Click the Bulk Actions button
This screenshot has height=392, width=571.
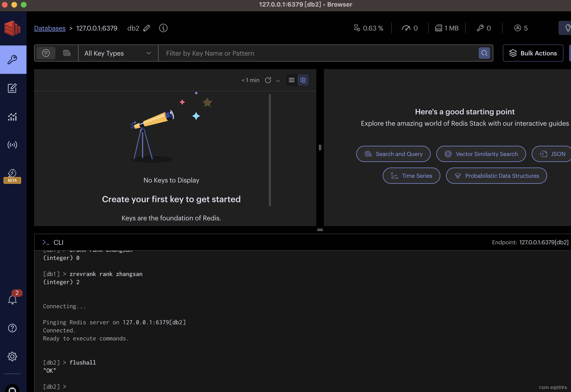[x=533, y=53]
